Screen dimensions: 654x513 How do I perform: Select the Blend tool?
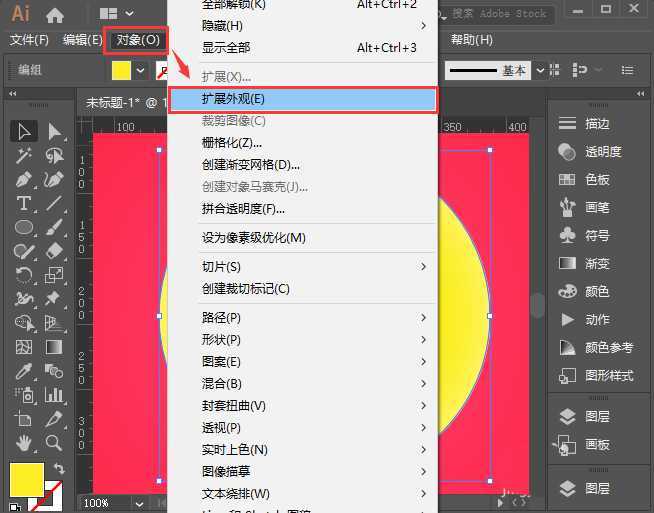click(x=54, y=371)
